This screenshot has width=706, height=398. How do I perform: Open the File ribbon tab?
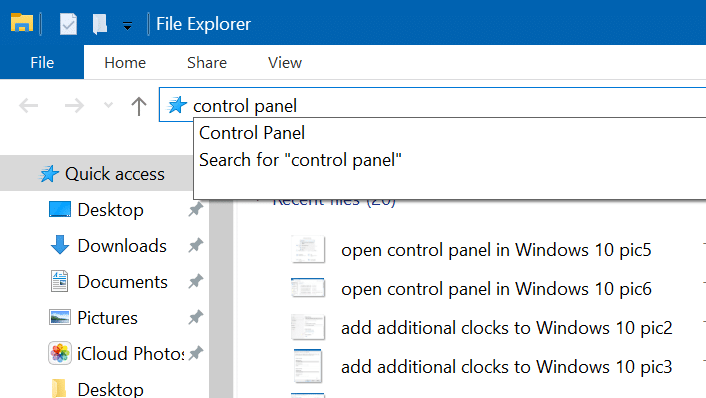42,62
